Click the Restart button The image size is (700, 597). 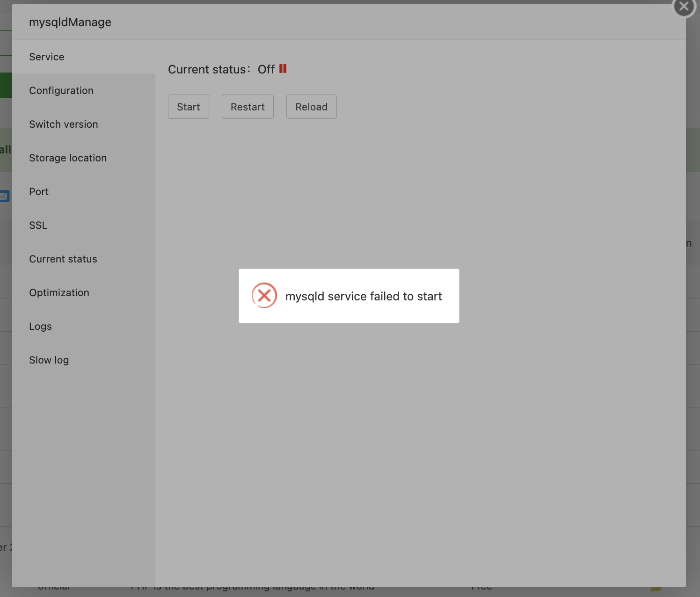coord(248,107)
